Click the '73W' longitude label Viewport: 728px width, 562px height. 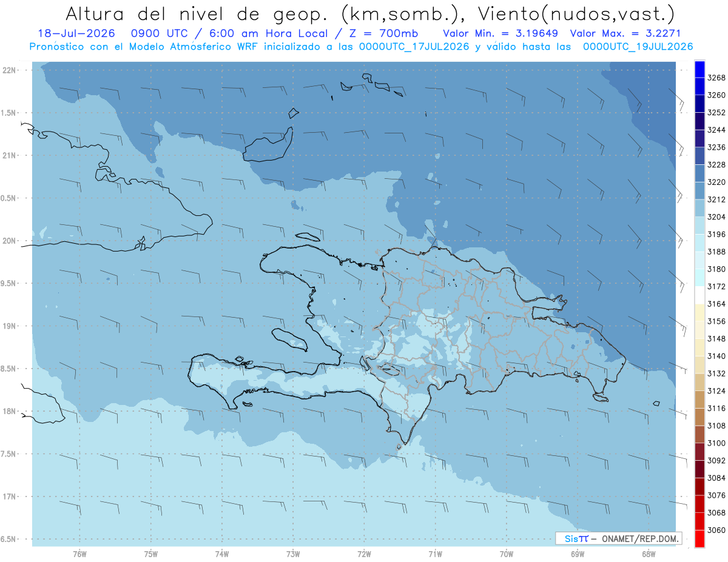coord(293,554)
